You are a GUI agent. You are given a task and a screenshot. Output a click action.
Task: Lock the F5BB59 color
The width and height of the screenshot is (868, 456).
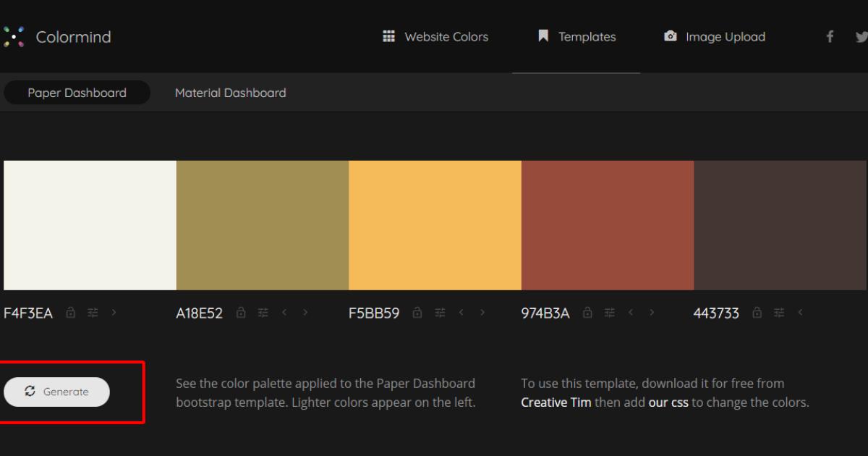coord(417,312)
